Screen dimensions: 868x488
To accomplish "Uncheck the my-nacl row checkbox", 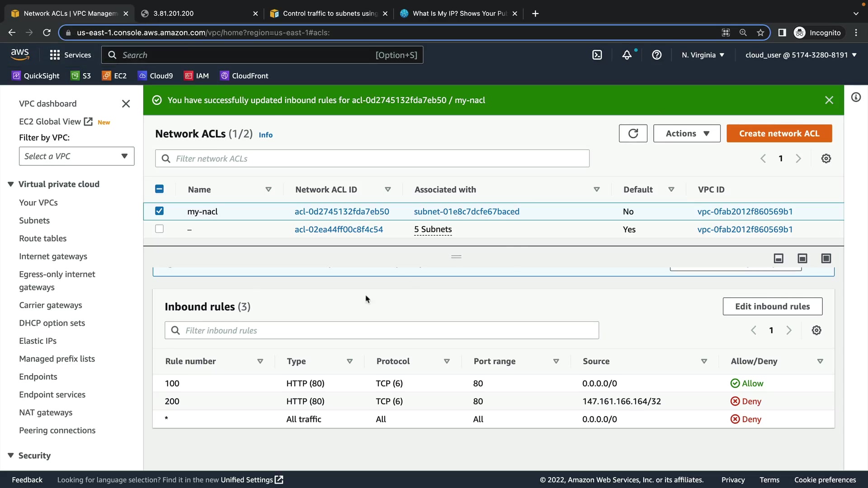I will (159, 211).
